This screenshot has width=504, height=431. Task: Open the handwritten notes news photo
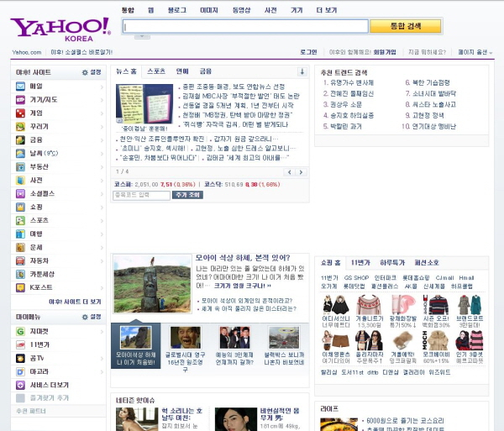[144, 104]
